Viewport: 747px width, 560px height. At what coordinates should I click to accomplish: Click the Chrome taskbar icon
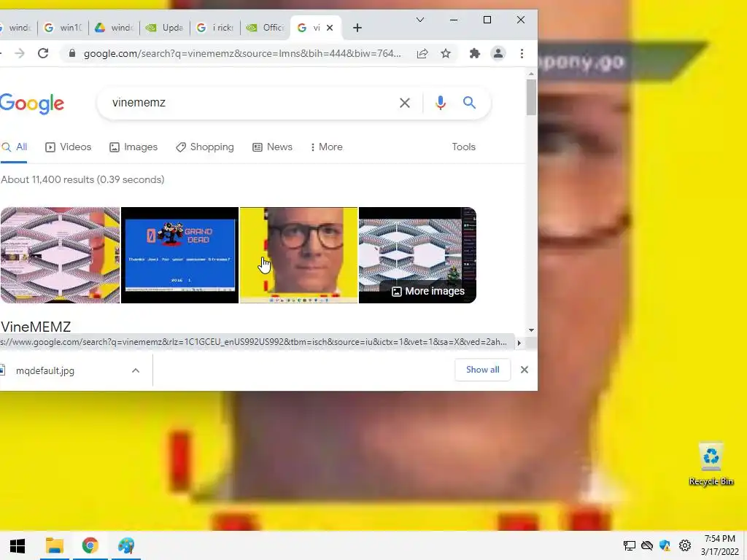(90, 545)
